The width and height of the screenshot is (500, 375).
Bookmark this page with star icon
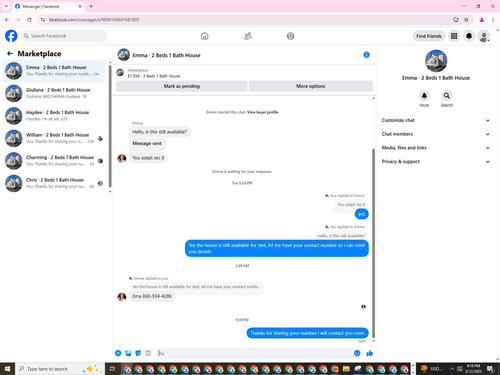tap(466, 20)
